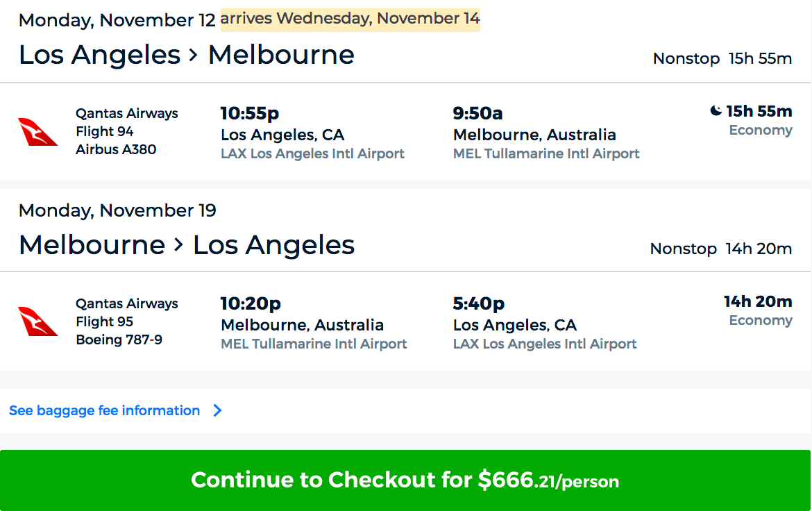The image size is (812, 511).
Task: Click the Nonstop 14h 20m summary
Action: pyautogui.click(x=720, y=249)
